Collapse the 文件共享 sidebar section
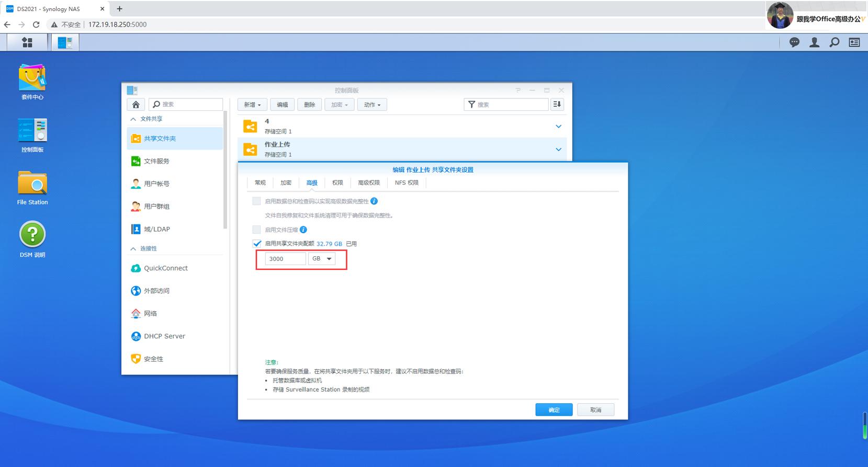The image size is (868, 467). (x=133, y=119)
